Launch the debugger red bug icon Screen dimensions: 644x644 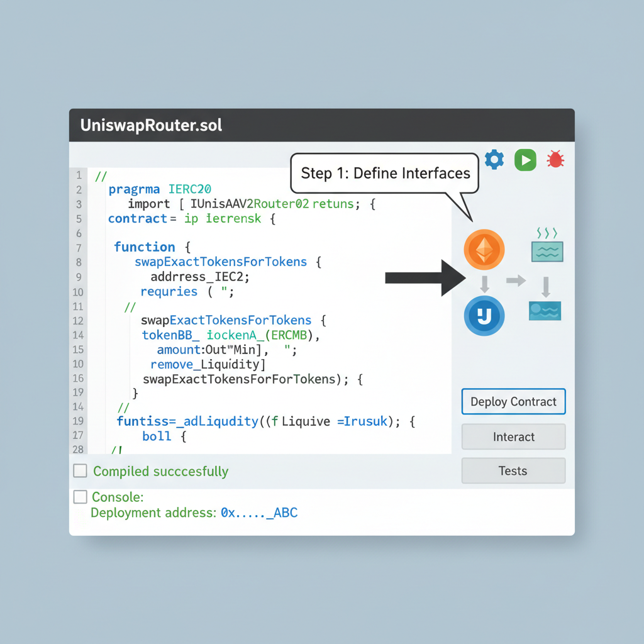coord(555,159)
